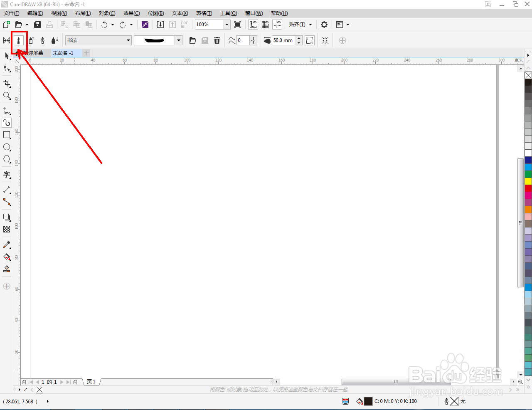Increase stroke width with up stepper arrow
532x410 pixels.
(x=299, y=38)
